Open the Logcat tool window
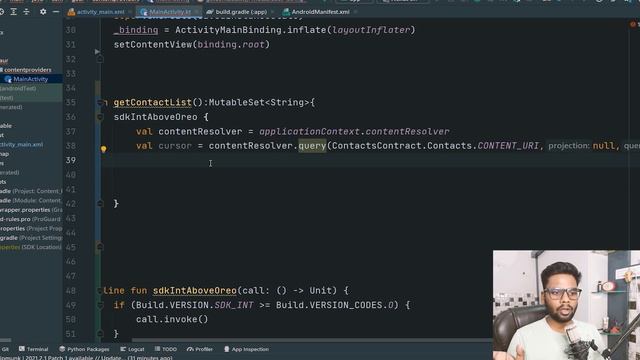Viewport: 640px width, 360px height. (132, 349)
